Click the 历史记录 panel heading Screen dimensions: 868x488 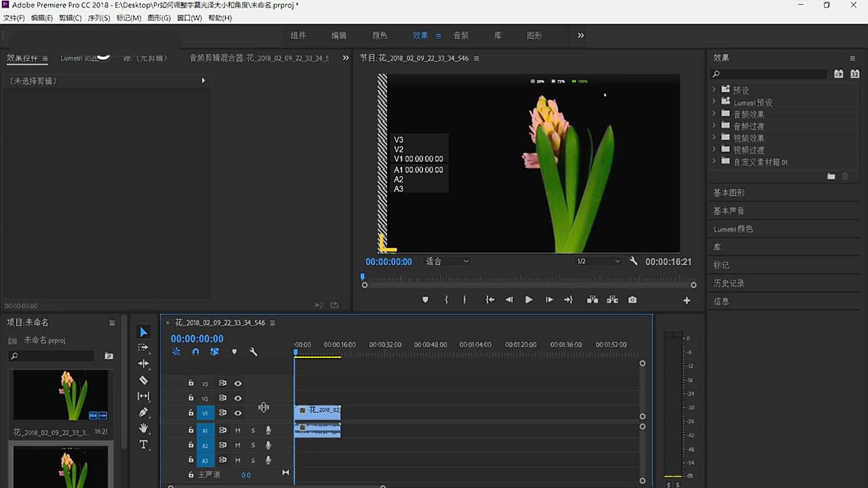click(x=730, y=283)
